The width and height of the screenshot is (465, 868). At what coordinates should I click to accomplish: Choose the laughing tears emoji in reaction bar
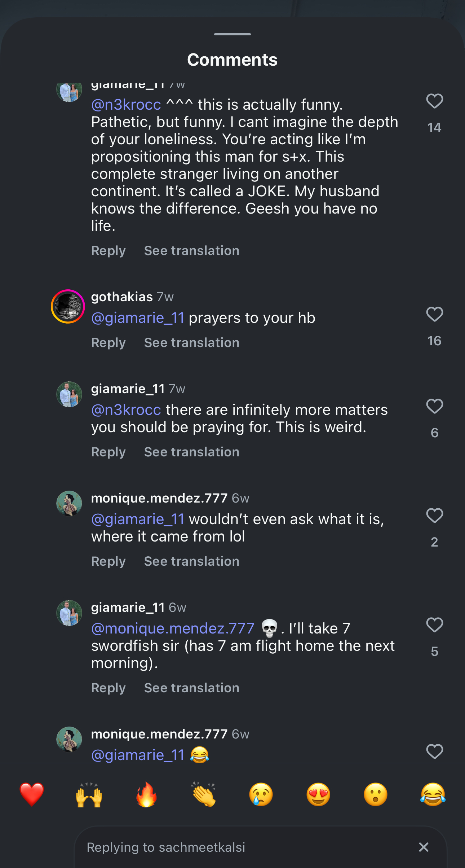[x=433, y=794]
